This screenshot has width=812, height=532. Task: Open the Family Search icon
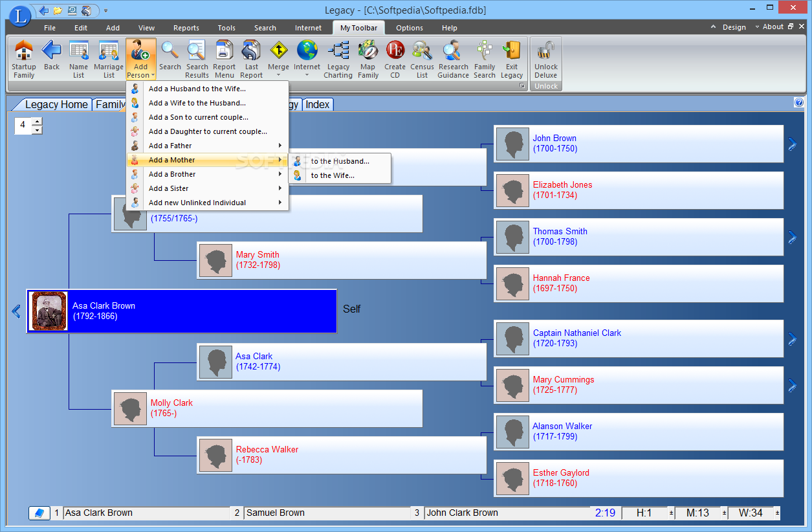[484, 59]
